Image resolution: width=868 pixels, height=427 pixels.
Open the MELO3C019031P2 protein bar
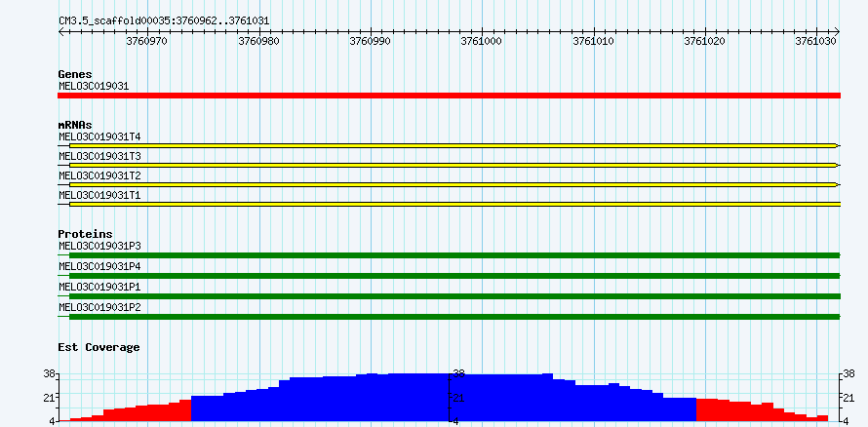(x=449, y=317)
